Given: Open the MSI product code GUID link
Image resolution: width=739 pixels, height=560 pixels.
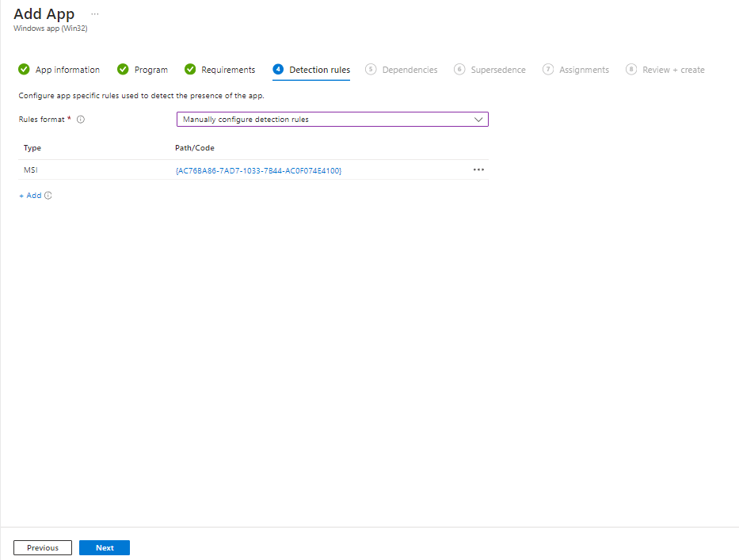Looking at the screenshot, I should click(x=258, y=170).
